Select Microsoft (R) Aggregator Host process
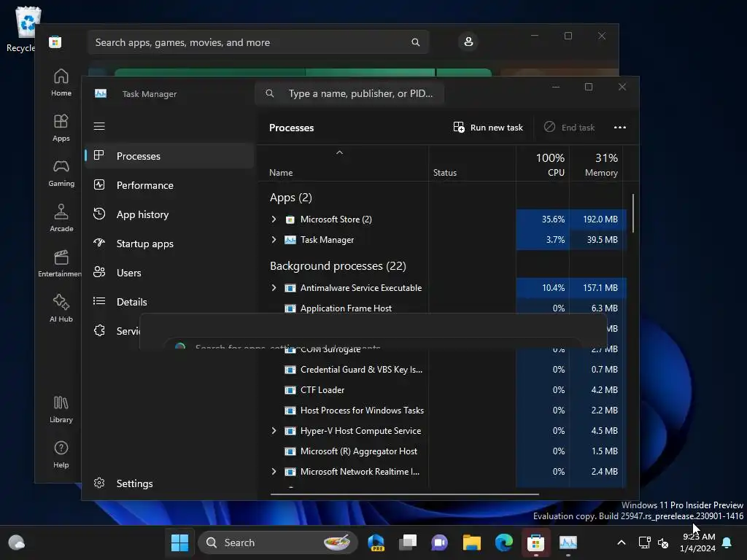The image size is (747, 560). click(x=358, y=451)
